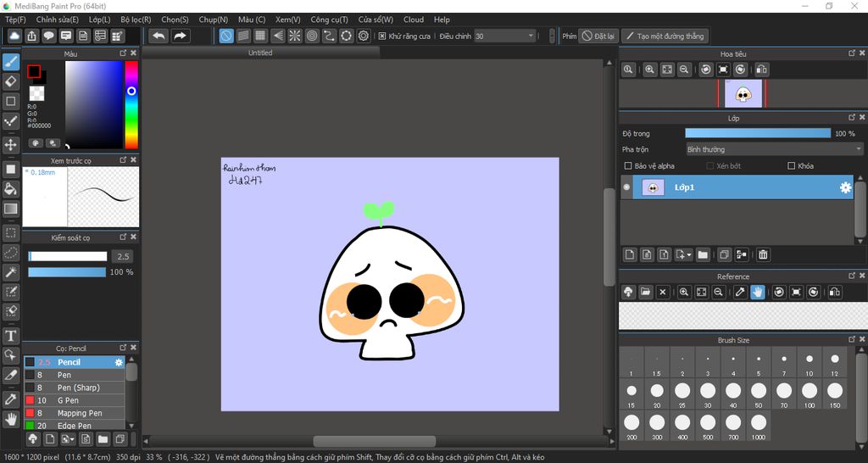Viewport: 868px width, 463px height.
Task: Enable radial snap guide
Action: pyautogui.click(x=295, y=36)
